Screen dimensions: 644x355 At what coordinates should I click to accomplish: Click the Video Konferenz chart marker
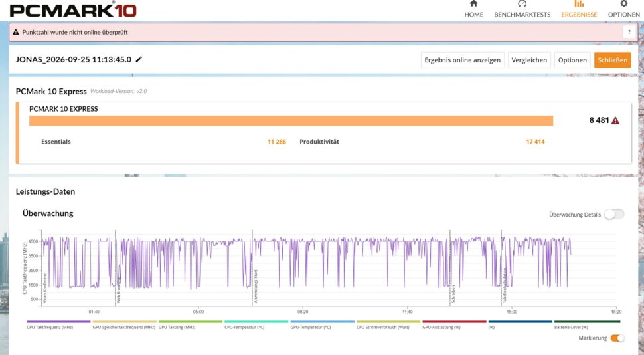(44, 289)
